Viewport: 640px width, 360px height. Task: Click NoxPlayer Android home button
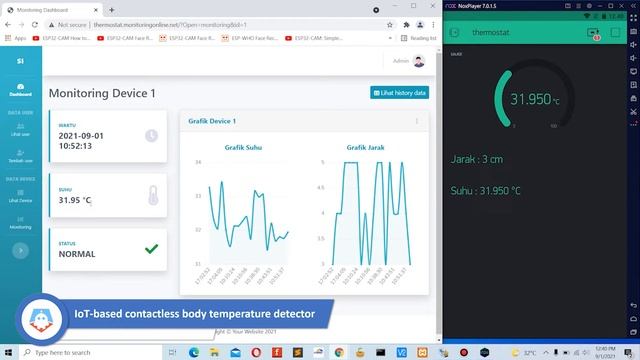point(633,319)
